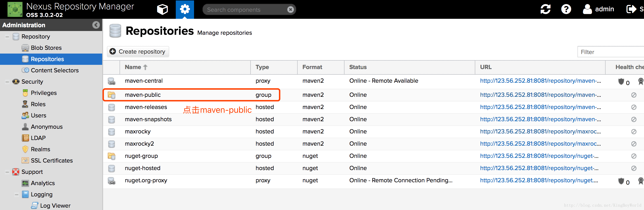Collapse the Support tree node

coord(7,172)
